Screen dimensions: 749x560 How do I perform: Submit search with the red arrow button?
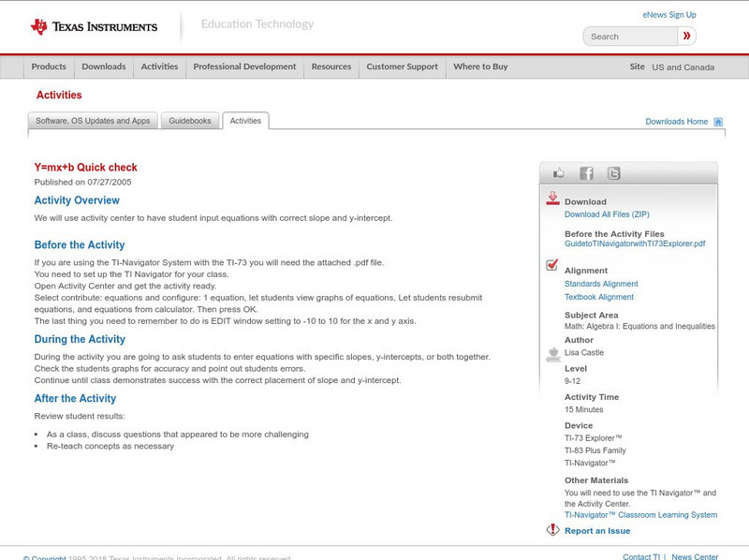pos(687,36)
